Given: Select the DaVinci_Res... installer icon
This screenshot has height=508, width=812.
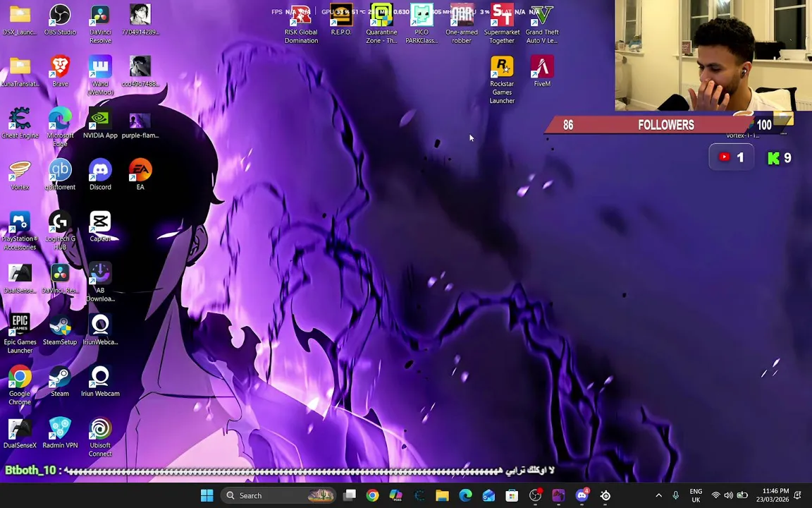Looking at the screenshot, I should [60, 279].
